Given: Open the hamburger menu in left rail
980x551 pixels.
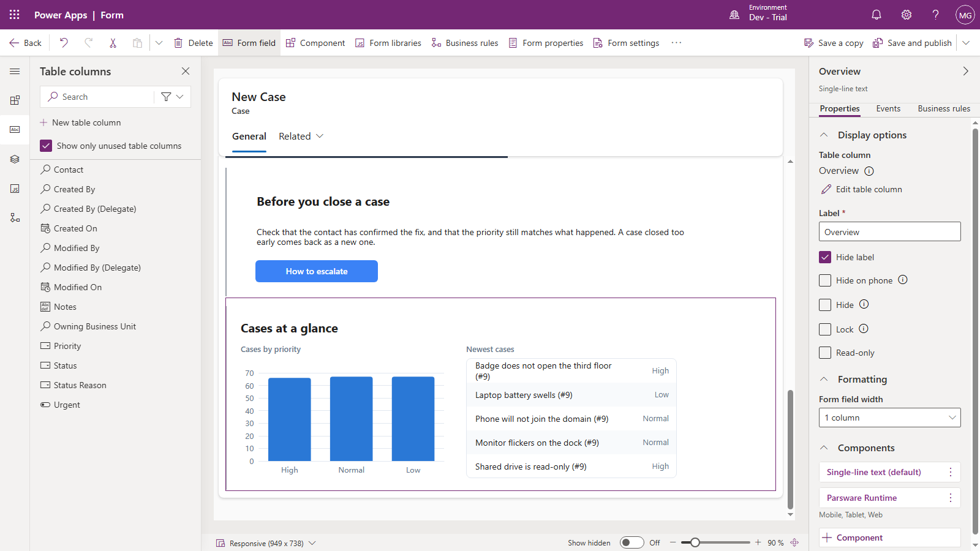Looking at the screenshot, I should [x=15, y=72].
